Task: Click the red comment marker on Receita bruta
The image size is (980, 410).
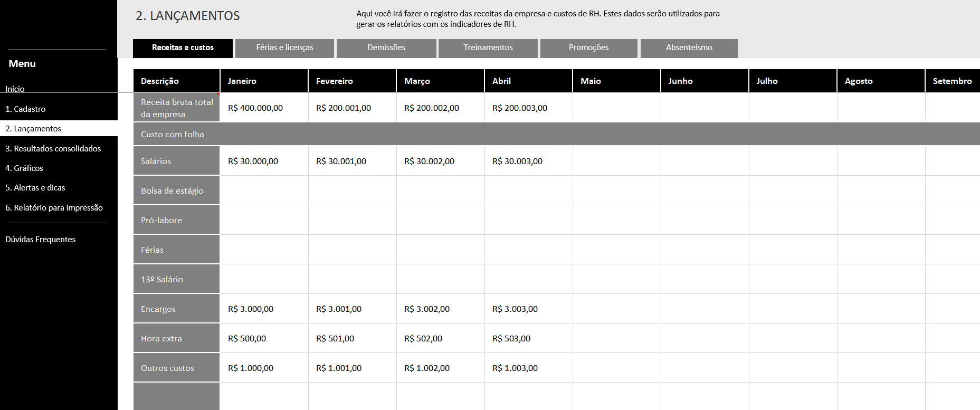Action: point(218,94)
